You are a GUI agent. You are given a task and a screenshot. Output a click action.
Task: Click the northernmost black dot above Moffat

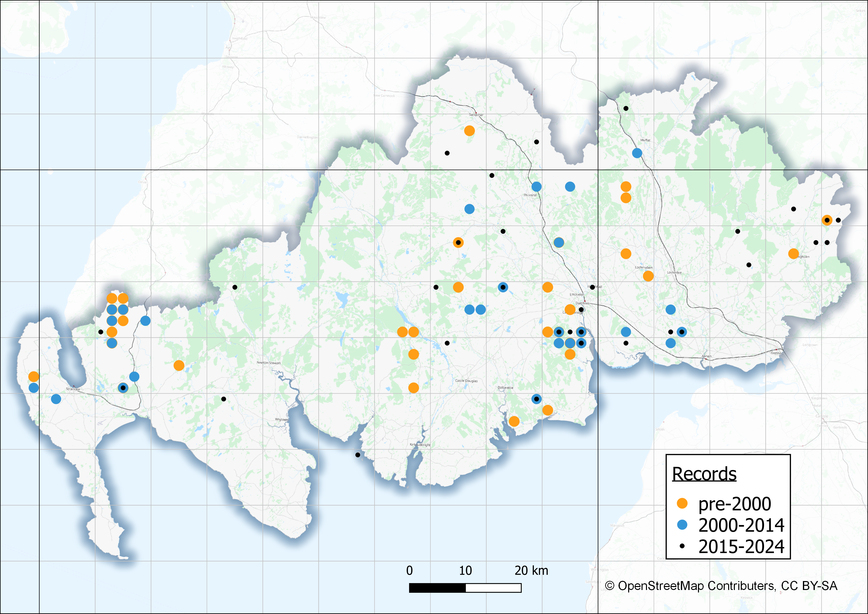pyautogui.click(x=626, y=108)
